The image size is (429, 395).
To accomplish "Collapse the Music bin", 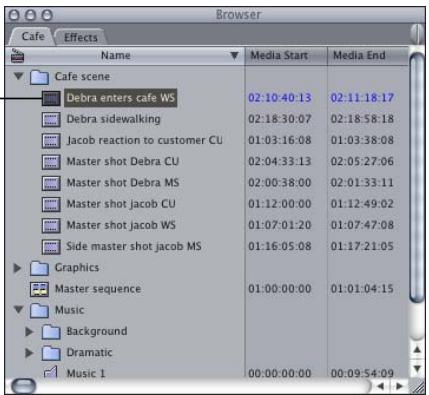I will pyautogui.click(x=18, y=310).
